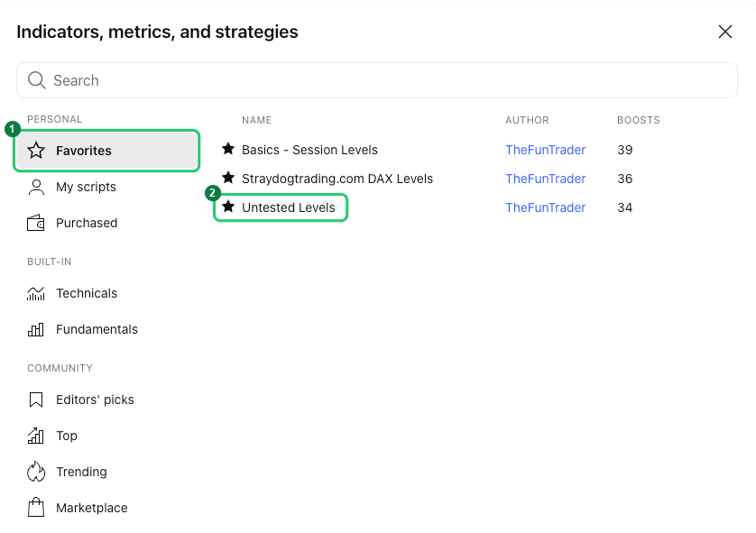Open the Purchased category

[x=106, y=223]
